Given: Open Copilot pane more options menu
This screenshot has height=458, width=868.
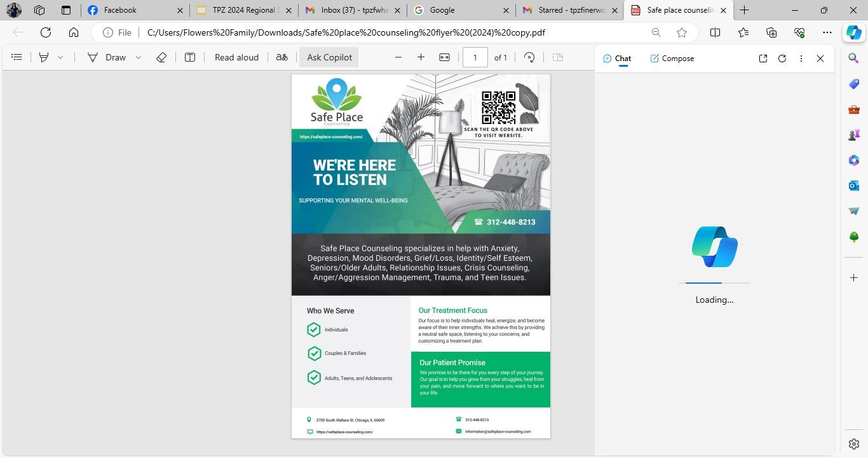Looking at the screenshot, I should click(801, 59).
